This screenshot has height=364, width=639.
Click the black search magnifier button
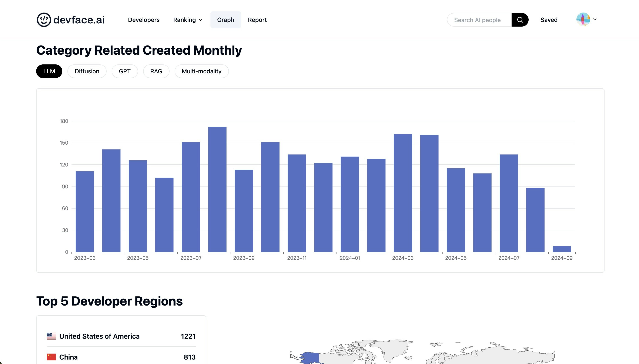click(520, 20)
